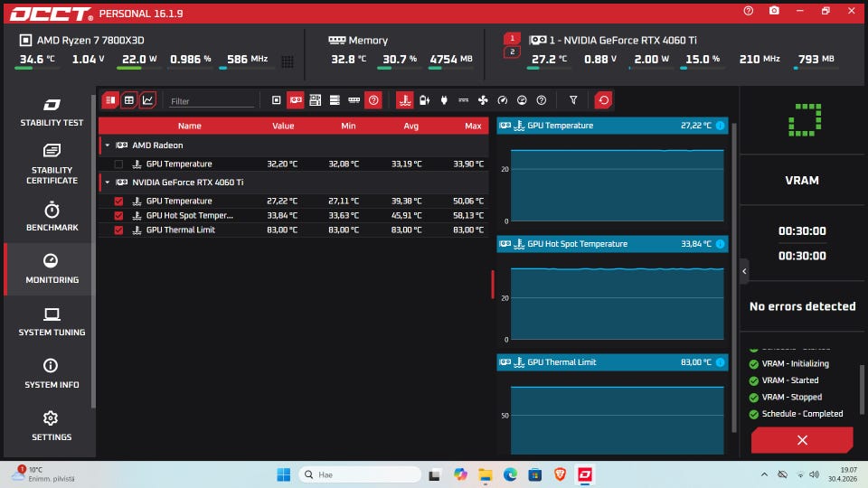Click the test log scrollbar
The height and width of the screenshot is (488, 868).
pos(862,389)
